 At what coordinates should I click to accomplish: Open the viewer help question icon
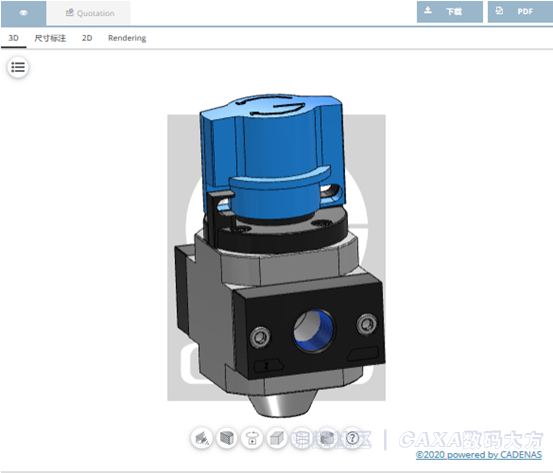click(x=352, y=438)
